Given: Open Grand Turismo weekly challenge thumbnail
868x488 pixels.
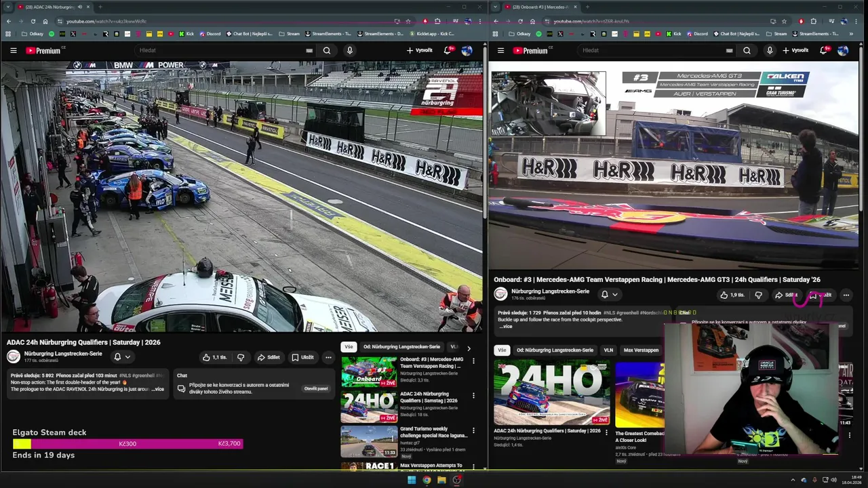Looking at the screenshot, I should tap(369, 441).
